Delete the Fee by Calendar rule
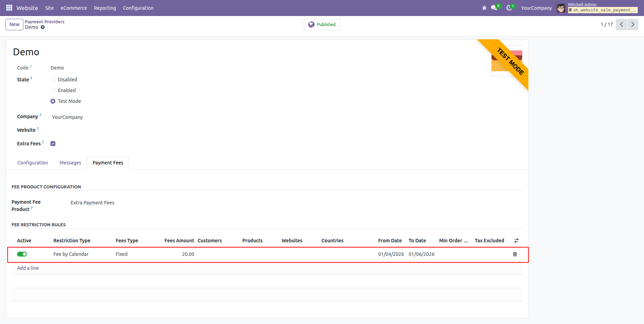The width and height of the screenshot is (644, 324). (x=515, y=254)
